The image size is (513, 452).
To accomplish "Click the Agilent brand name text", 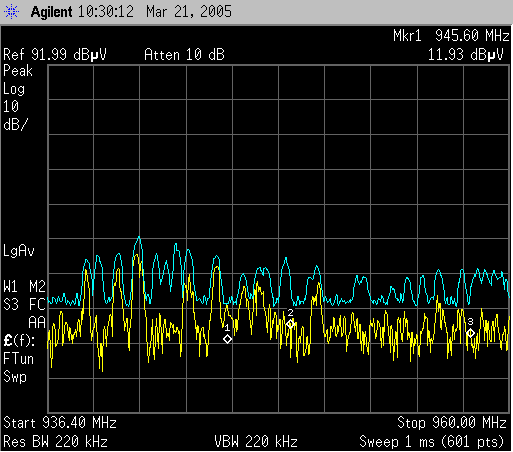I will coord(51,12).
